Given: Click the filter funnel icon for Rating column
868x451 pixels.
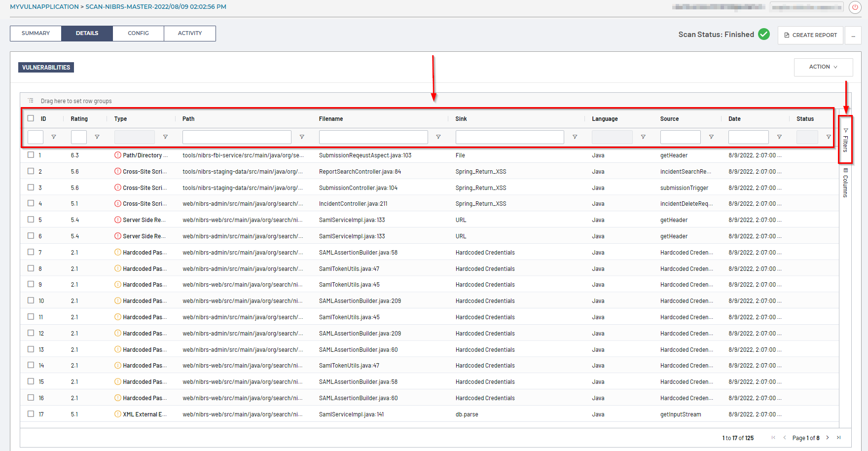Looking at the screenshot, I should pos(97,137).
